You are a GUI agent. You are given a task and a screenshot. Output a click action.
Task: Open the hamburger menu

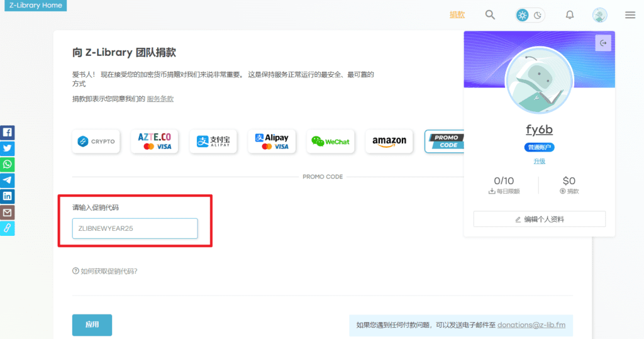point(630,15)
